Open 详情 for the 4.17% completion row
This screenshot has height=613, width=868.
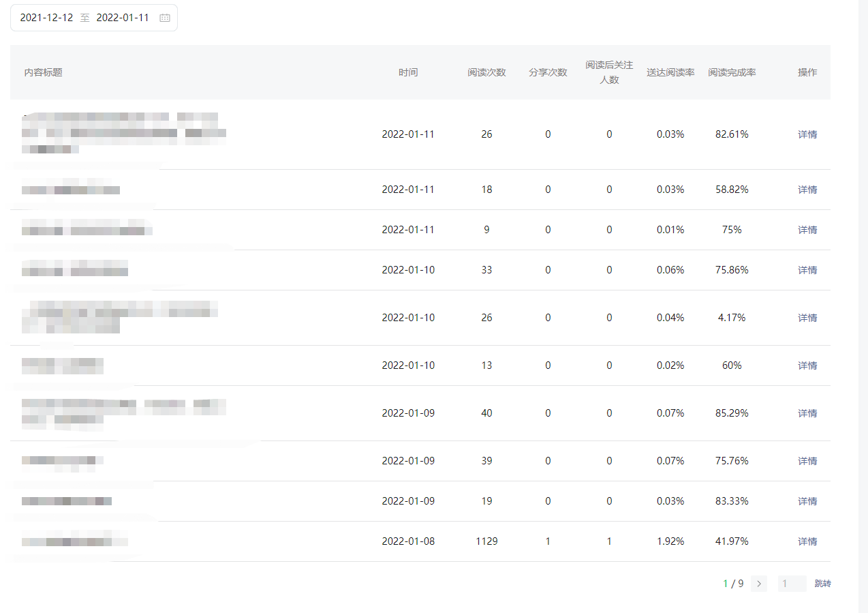click(807, 318)
